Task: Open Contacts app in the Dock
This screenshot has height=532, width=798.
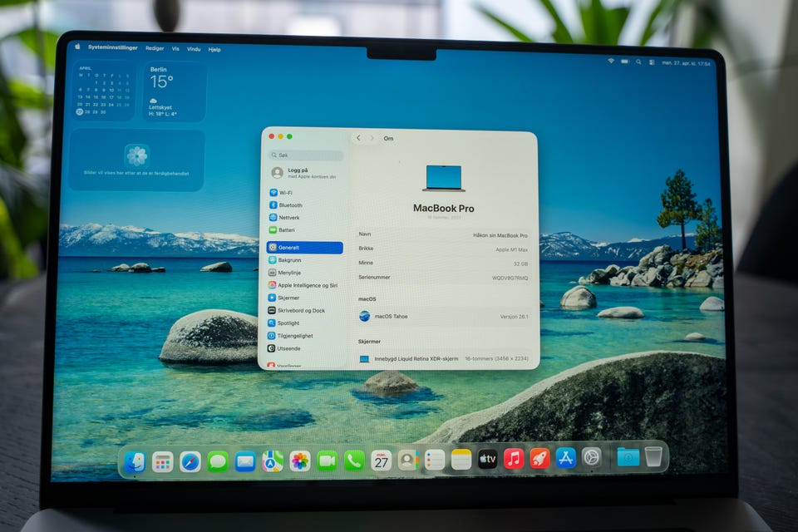Action: (407, 461)
